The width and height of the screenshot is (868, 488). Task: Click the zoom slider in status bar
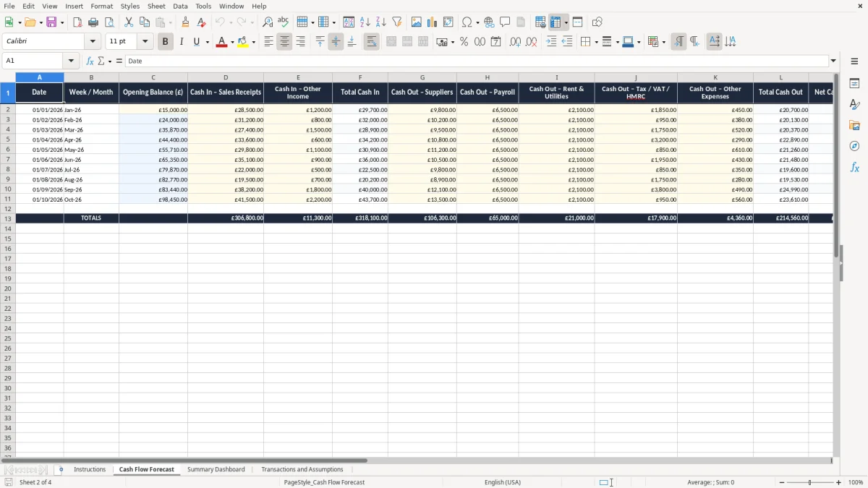810,482
